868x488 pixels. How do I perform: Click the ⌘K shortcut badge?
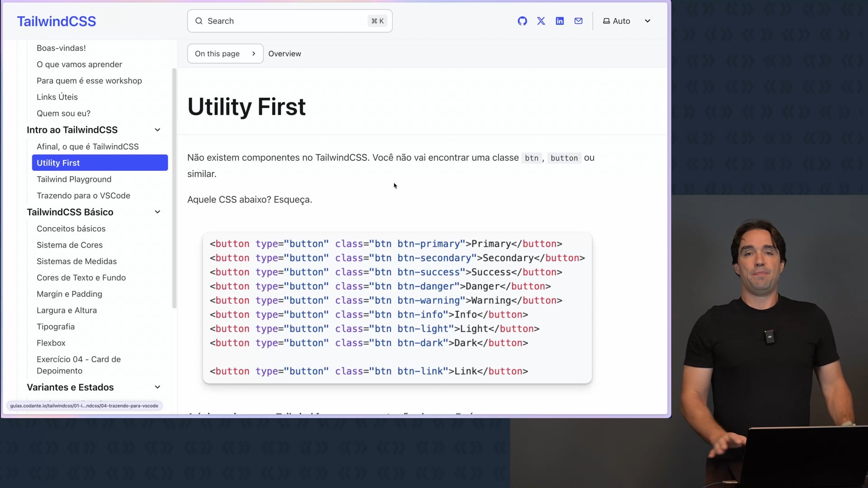click(x=377, y=21)
